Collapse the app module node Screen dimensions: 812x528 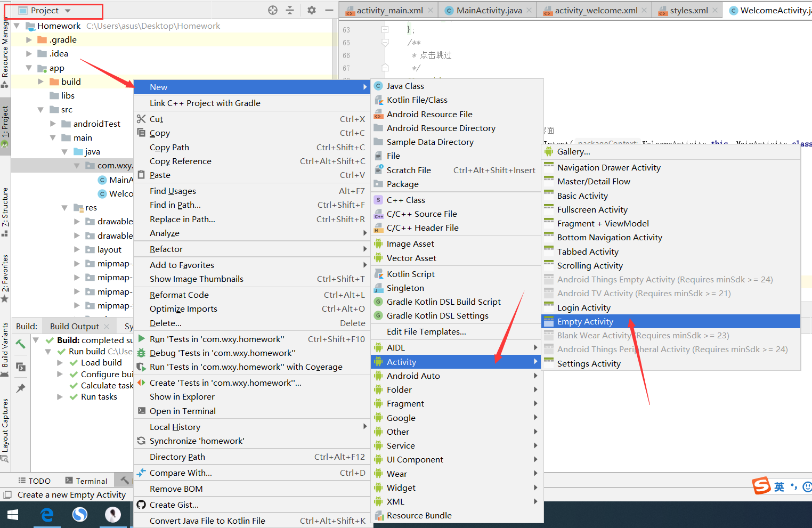tap(29, 68)
